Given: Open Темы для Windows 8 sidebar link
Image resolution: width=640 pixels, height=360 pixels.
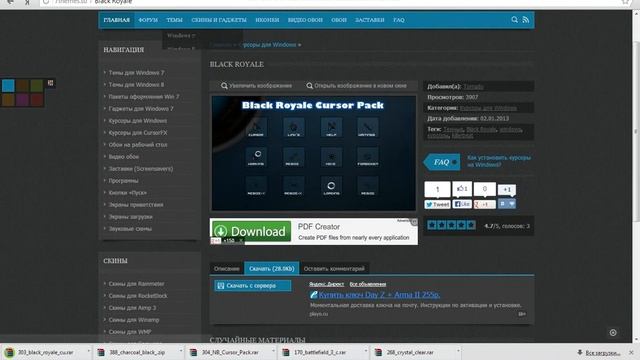Looking at the screenshot, I should (x=136, y=84).
